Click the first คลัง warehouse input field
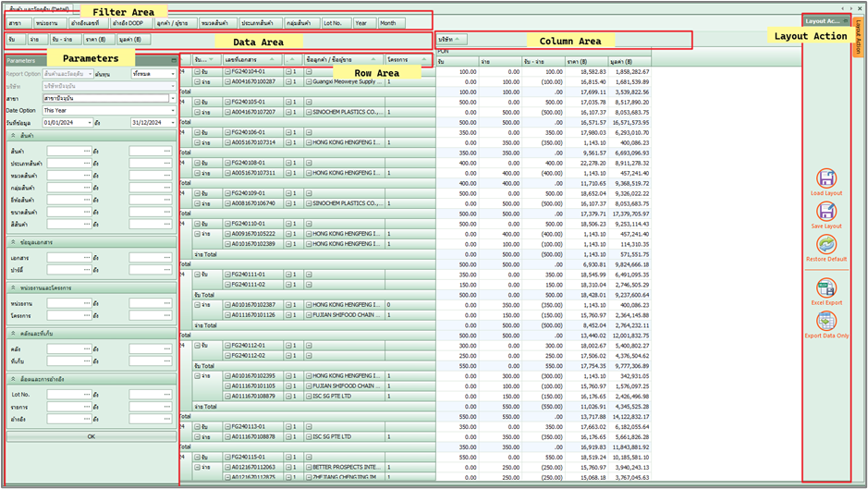868x489 pixels. coord(67,348)
